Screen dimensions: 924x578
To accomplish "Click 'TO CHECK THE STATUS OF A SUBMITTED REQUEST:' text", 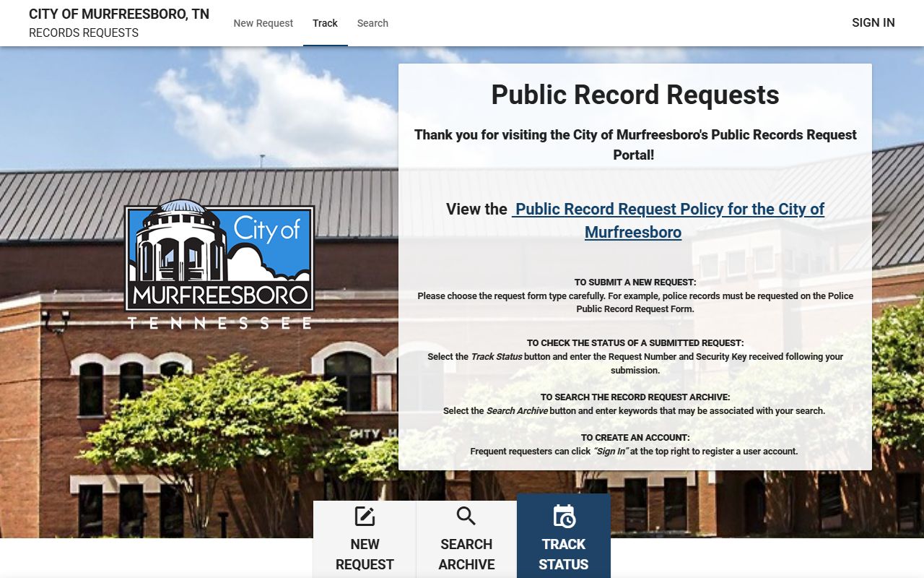I will coord(635,343).
